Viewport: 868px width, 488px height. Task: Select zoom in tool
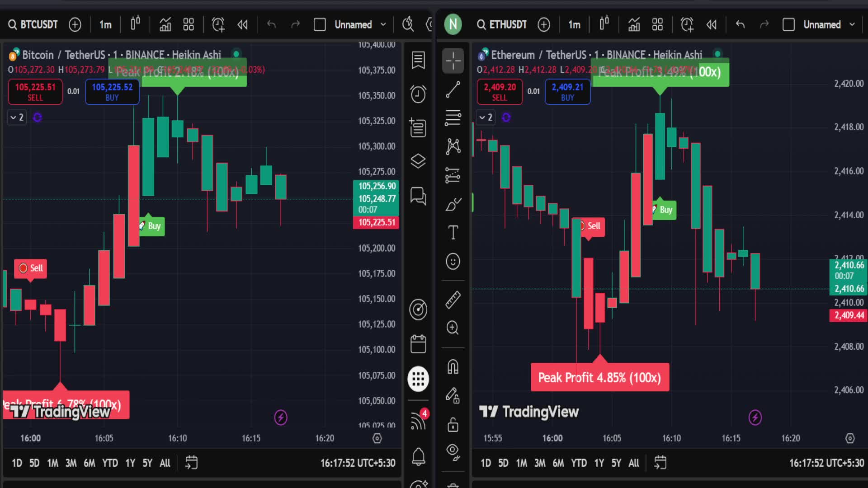coord(453,328)
